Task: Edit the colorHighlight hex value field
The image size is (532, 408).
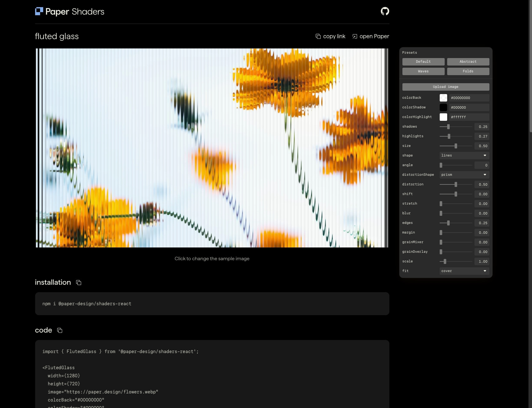Action: coord(469,117)
